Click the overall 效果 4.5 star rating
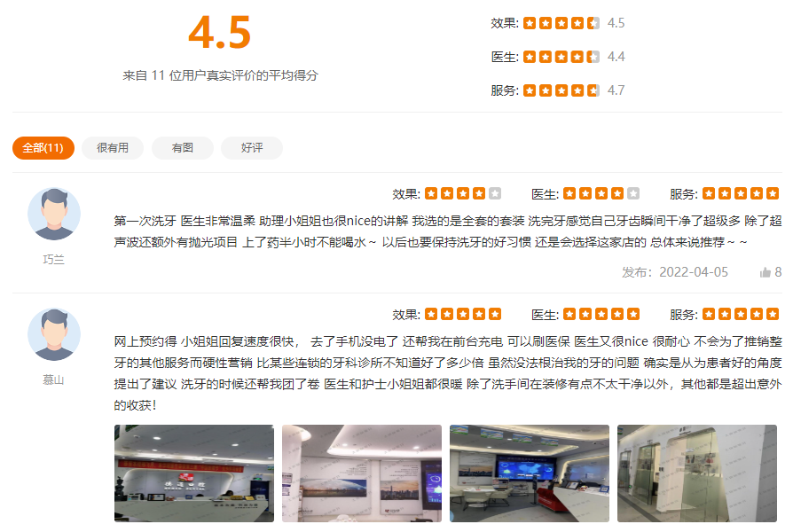This screenshot has height=532, width=793. (561, 23)
